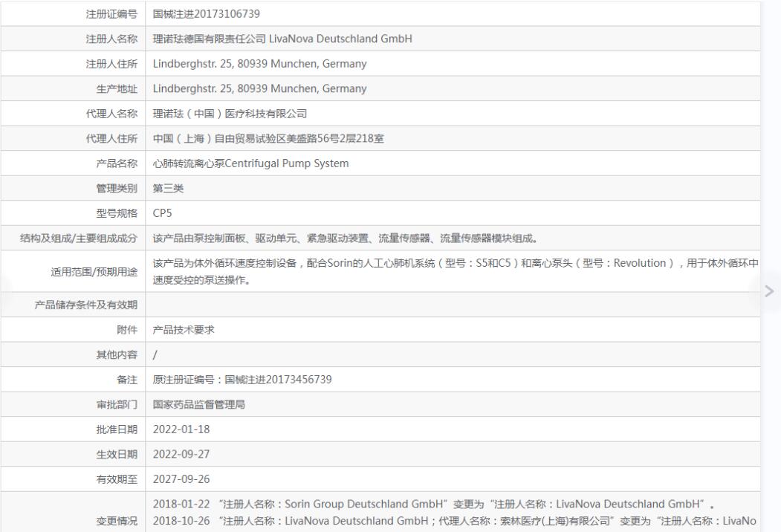781x532 pixels.
Task: Select the slash value in 其他内容 row
Action: [155, 354]
